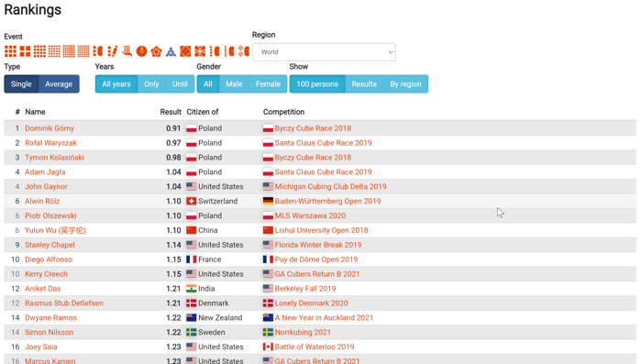Select the 4x4x4 Cube event icon
642x364 pixels.
pyautogui.click(x=39, y=51)
